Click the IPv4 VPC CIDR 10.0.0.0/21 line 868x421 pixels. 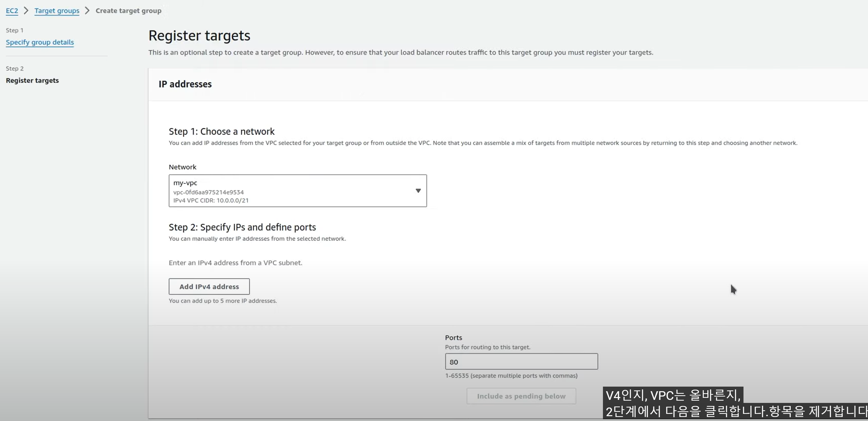coord(211,200)
